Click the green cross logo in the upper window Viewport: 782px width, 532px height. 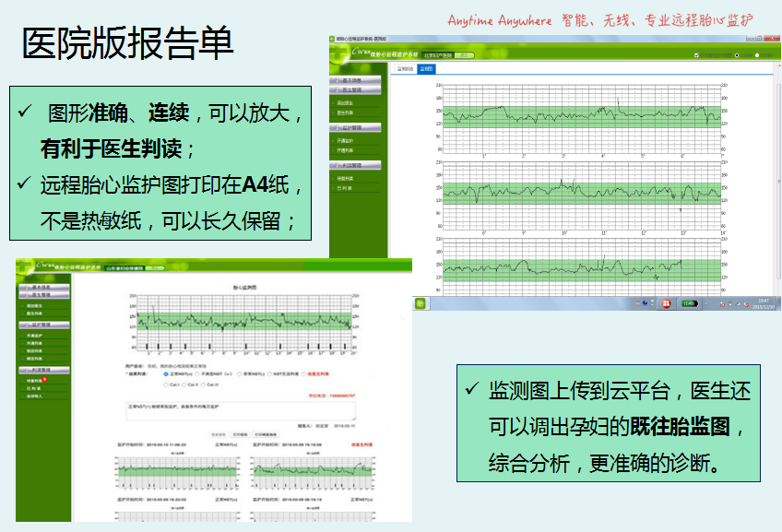(x=338, y=53)
